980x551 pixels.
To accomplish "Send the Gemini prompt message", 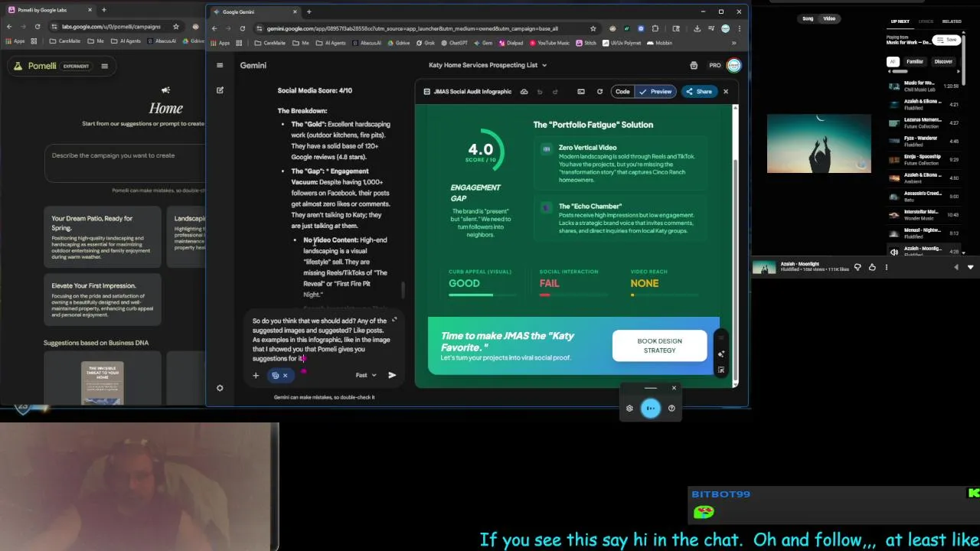I will point(392,375).
